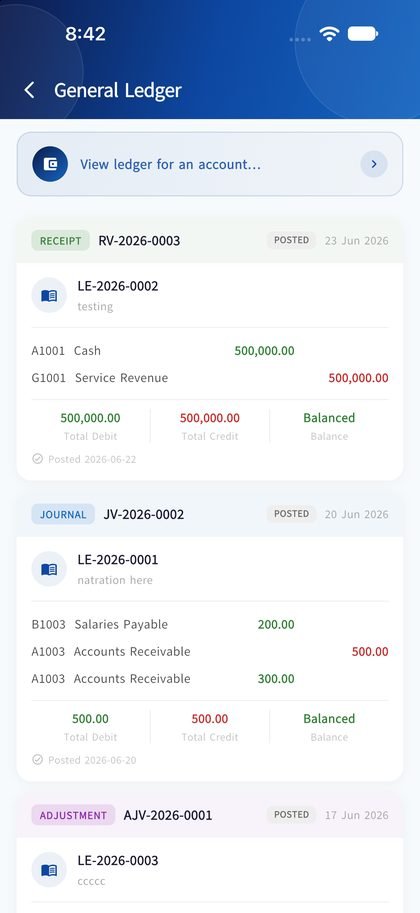Open voucher AJV-2026-0001 header

[210, 815]
